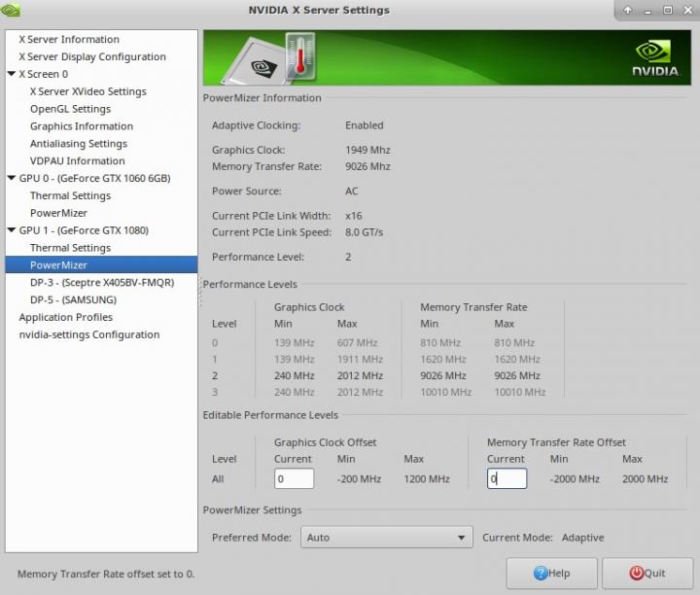Click the status message about Memory Transfer Rate offset
The height and width of the screenshot is (595, 700).
pyautogui.click(x=106, y=574)
